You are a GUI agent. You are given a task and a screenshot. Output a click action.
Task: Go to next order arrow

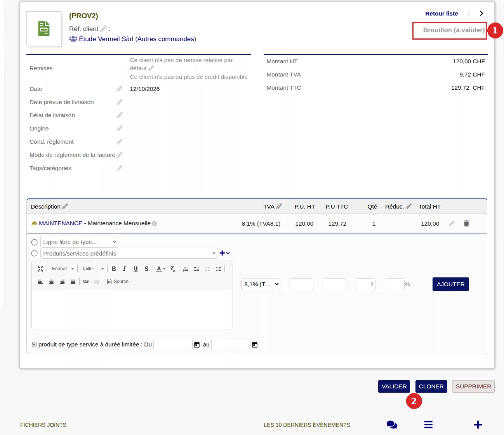coord(481,14)
